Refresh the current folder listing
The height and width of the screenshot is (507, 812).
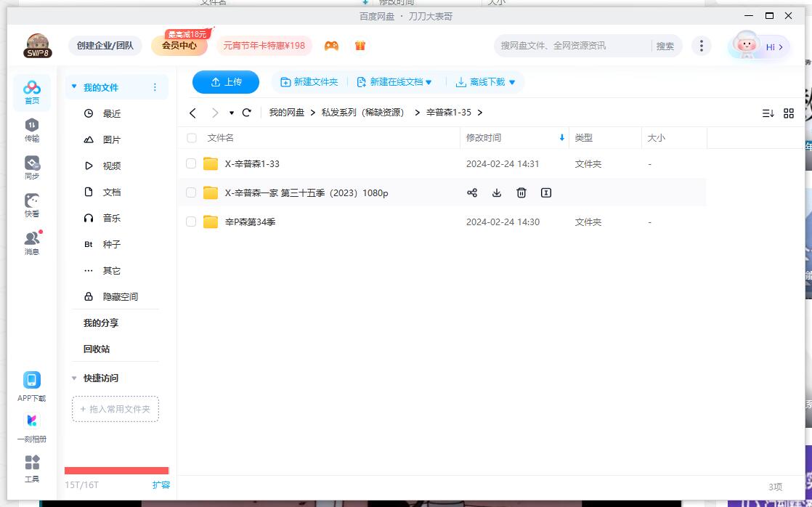[247, 113]
